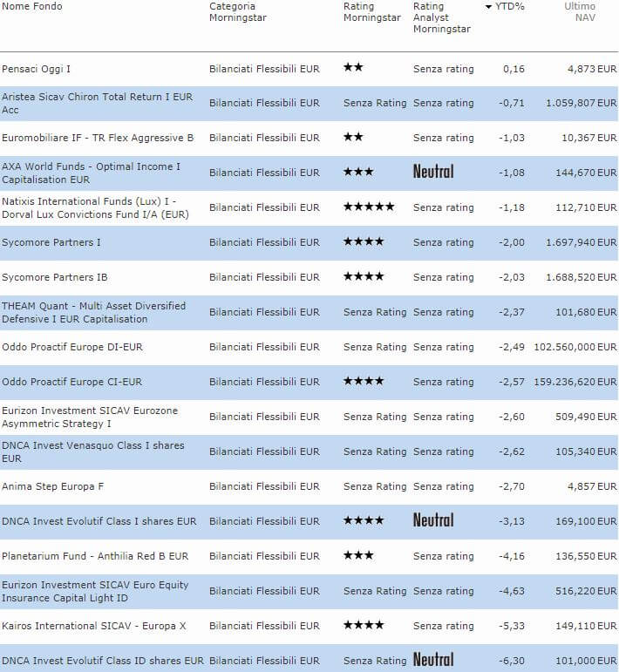Open DNCA Invest Evolutif Class ID shares
This screenshot has width=619, height=672.
103,661
